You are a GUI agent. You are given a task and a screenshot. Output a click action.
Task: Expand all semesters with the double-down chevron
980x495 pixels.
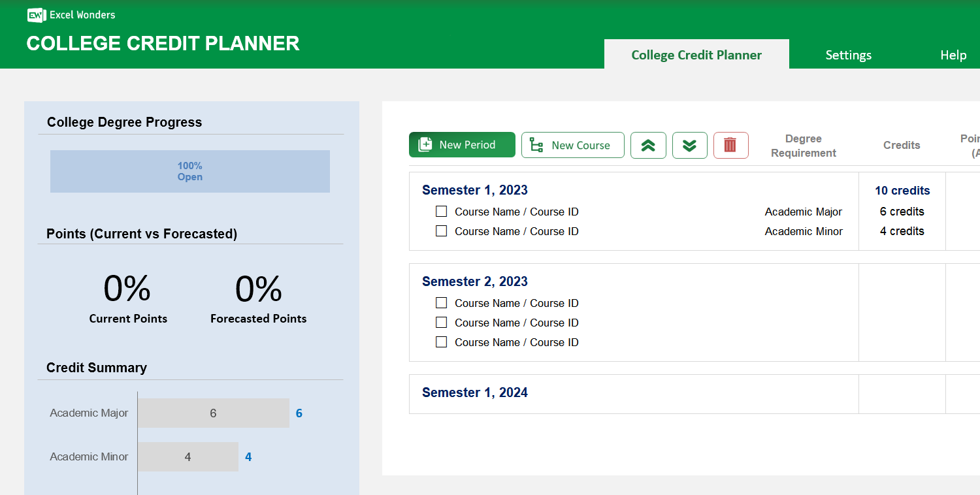point(690,145)
